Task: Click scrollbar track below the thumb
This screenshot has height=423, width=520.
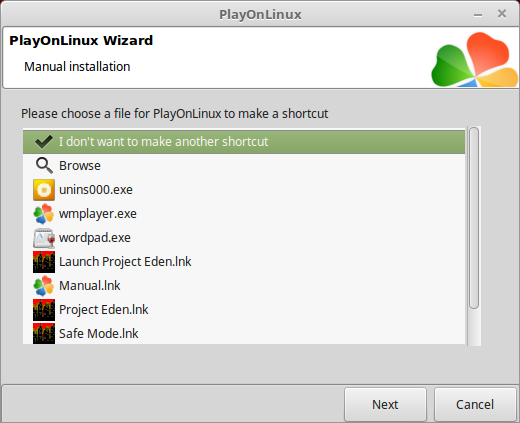Action: (474, 327)
